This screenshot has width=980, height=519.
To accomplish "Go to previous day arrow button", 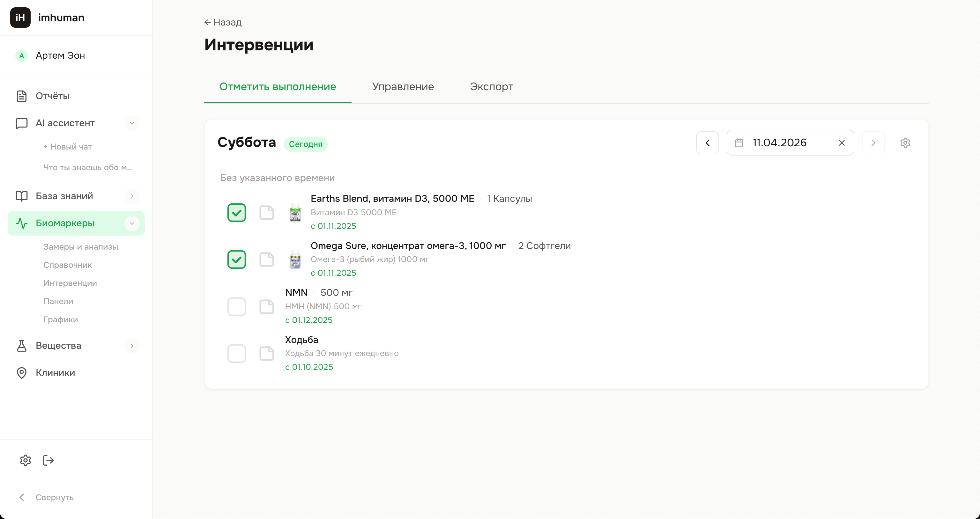I will [x=707, y=143].
